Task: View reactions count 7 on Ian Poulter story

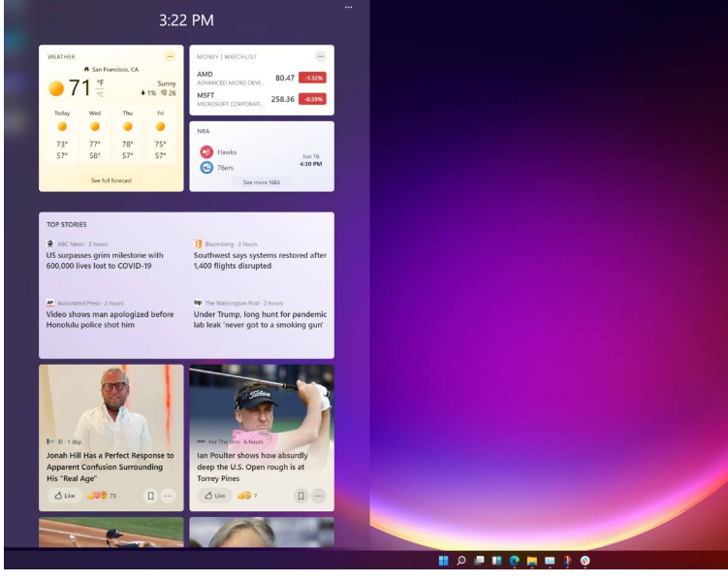Action: tap(247, 496)
